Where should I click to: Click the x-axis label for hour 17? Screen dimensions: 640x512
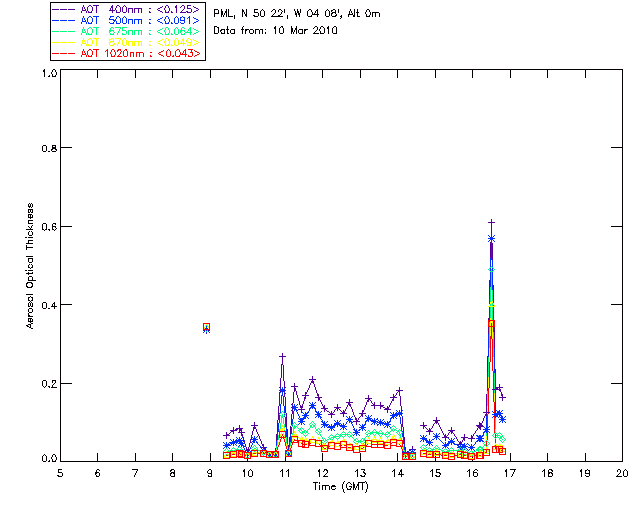510,473
